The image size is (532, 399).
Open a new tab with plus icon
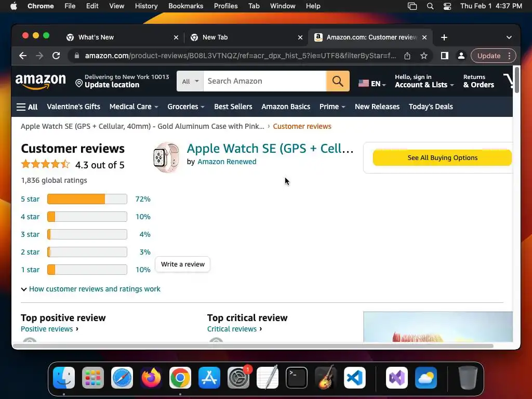(x=444, y=37)
